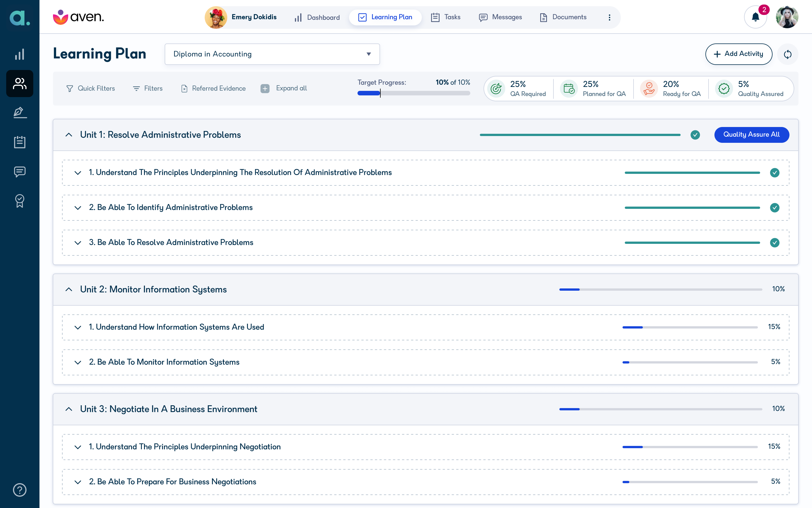Click the Learning Plan page heading

point(100,54)
